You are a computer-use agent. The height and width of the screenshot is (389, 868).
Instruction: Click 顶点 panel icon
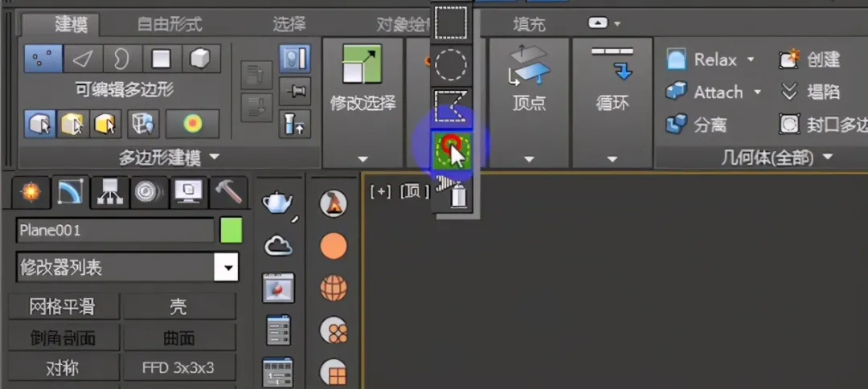pyautogui.click(x=529, y=65)
